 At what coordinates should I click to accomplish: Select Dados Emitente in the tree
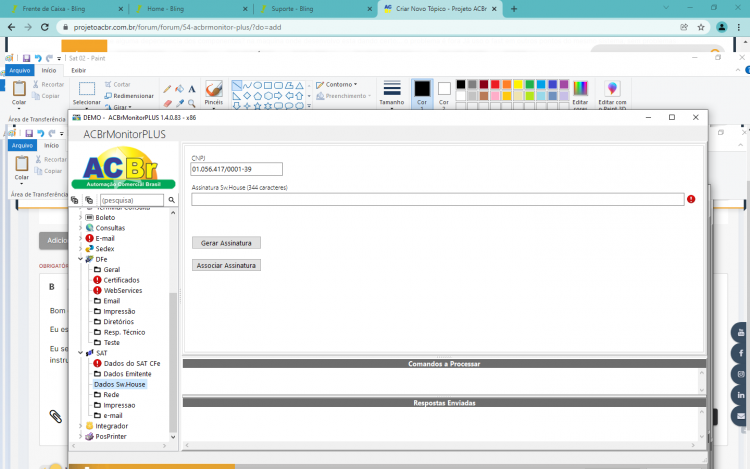tap(127, 374)
